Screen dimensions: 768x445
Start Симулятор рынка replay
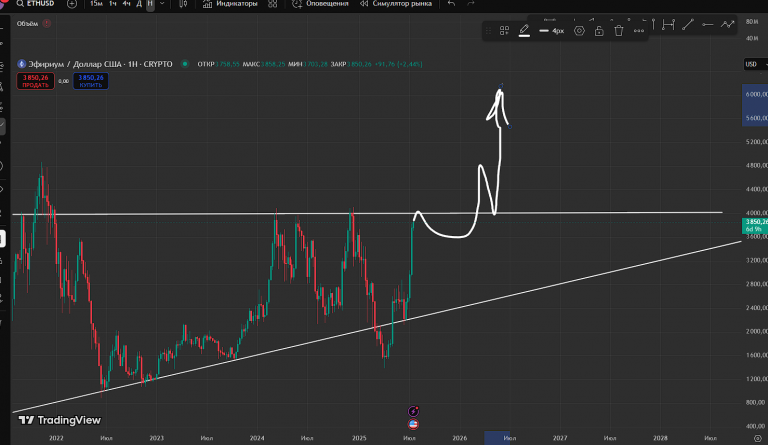click(396, 3)
